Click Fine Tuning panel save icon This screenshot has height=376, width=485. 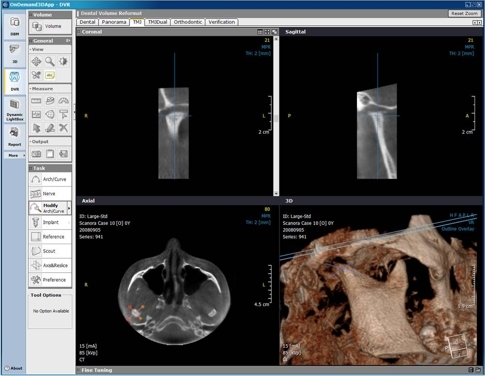471,370
